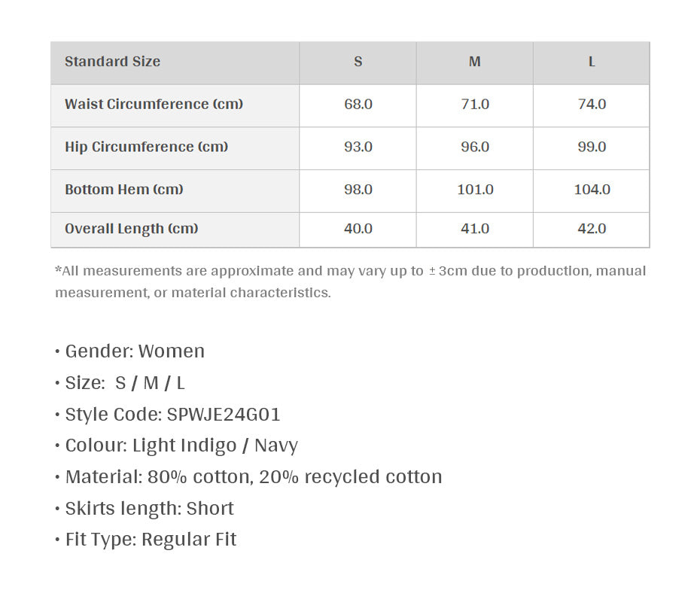Click the 41.0 overall length value
This screenshot has width=700, height=590.
[x=475, y=229]
